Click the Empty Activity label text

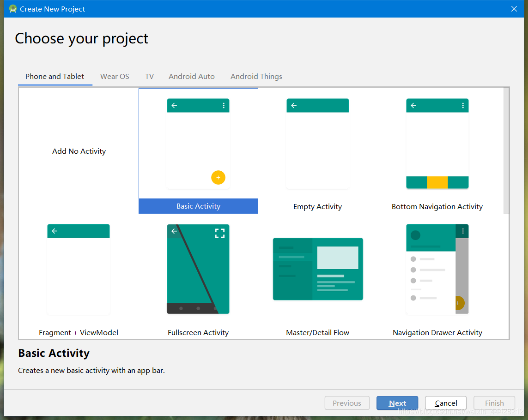(317, 207)
